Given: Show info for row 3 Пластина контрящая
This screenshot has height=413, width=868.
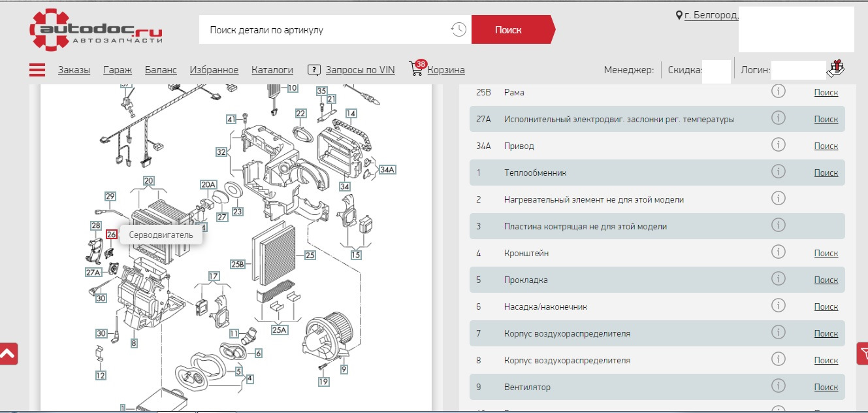Looking at the screenshot, I should coord(778,225).
